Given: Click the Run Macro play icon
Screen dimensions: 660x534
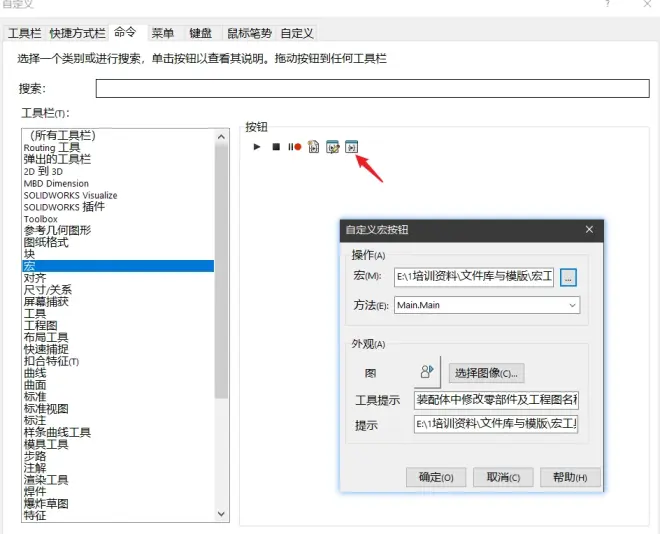Looking at the screenshot, I should 257,147.
